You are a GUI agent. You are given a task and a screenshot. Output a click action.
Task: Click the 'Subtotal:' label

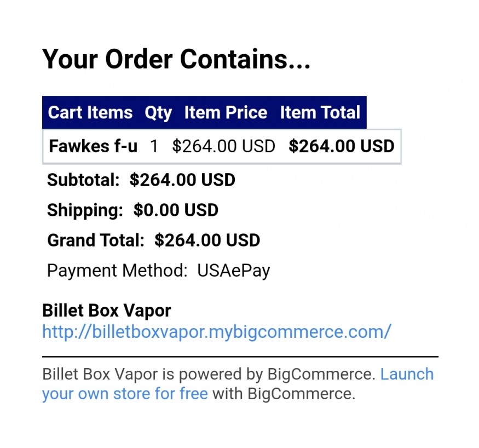pos(83,180)
